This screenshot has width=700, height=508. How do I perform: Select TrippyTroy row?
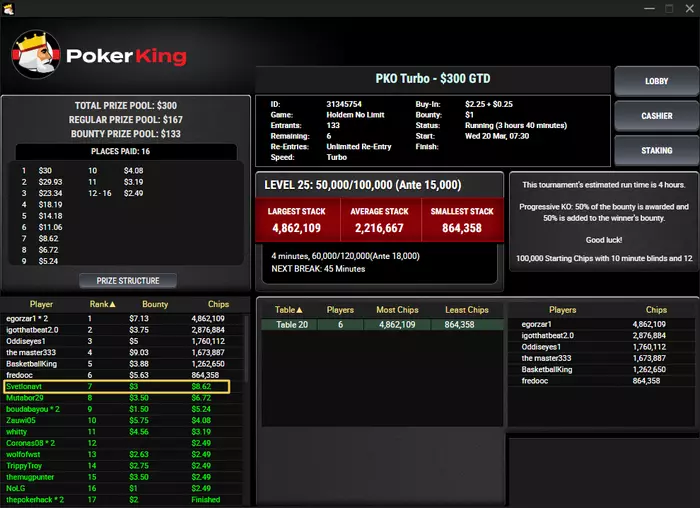coord(123,466)
